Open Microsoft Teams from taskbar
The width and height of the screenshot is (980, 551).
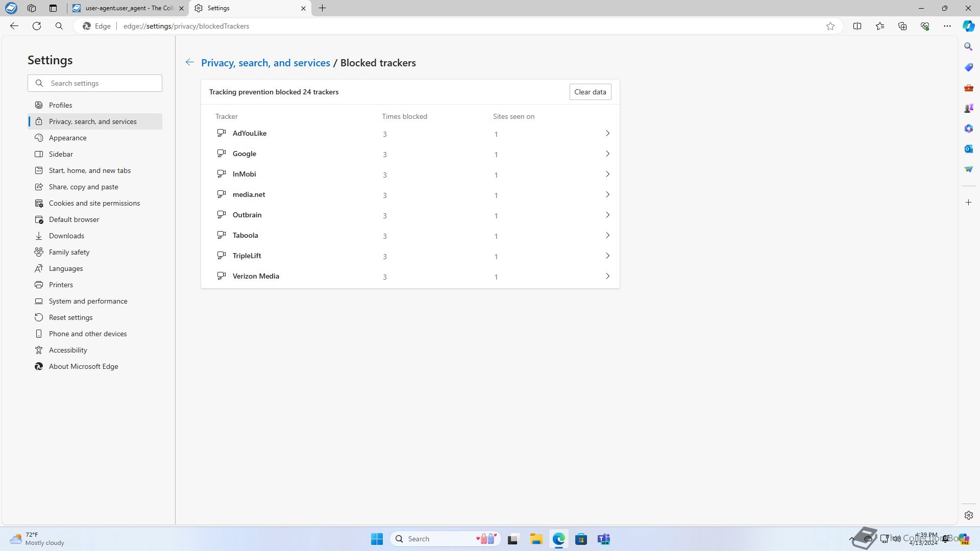[x=604, y=539]
